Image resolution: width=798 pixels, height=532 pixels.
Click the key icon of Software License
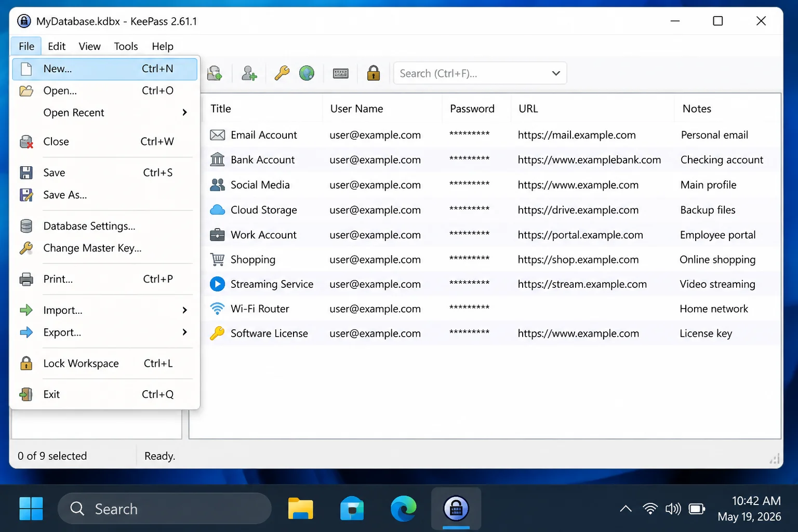pyautogui.click(x=217, y=333)
